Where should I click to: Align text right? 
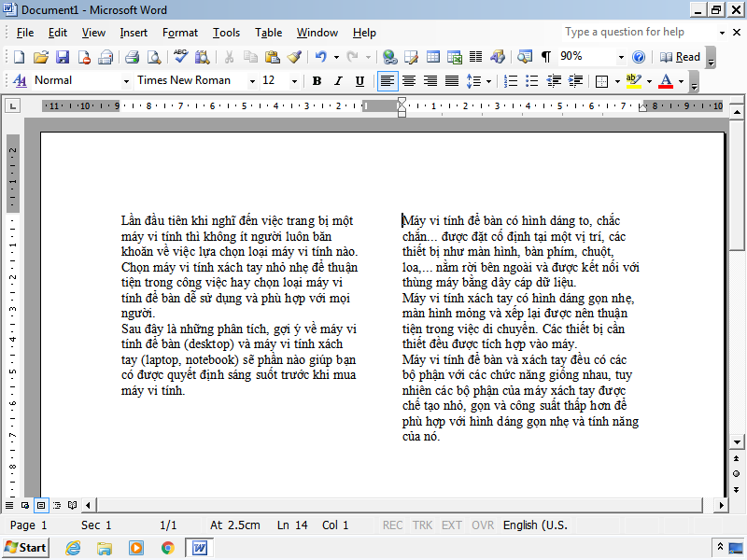click(x=430, y=81)
